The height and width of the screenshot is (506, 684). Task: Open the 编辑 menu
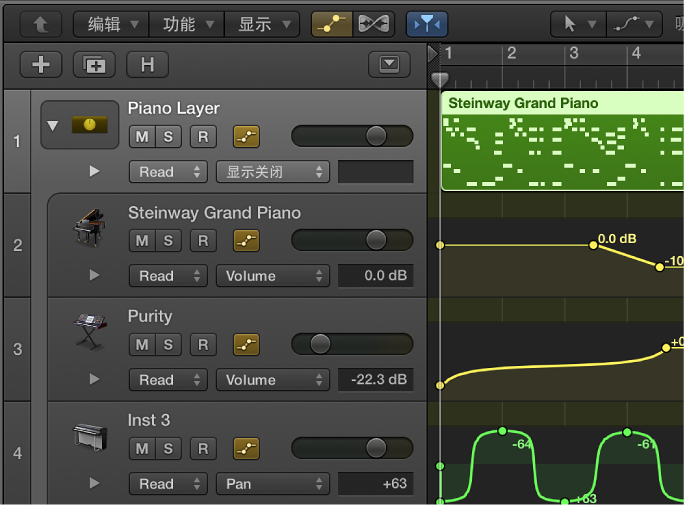[112, 24]
